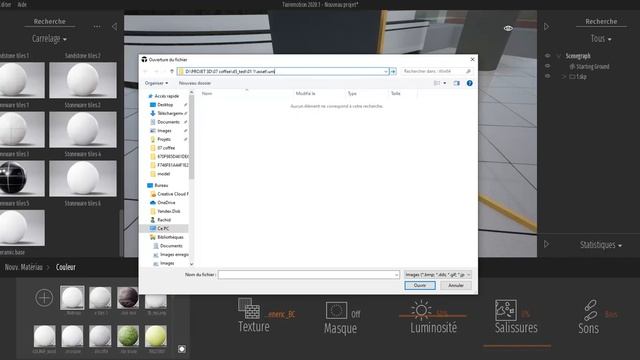Open the file type filter dropdown
The image size is (640, 360).
[438, 275]
